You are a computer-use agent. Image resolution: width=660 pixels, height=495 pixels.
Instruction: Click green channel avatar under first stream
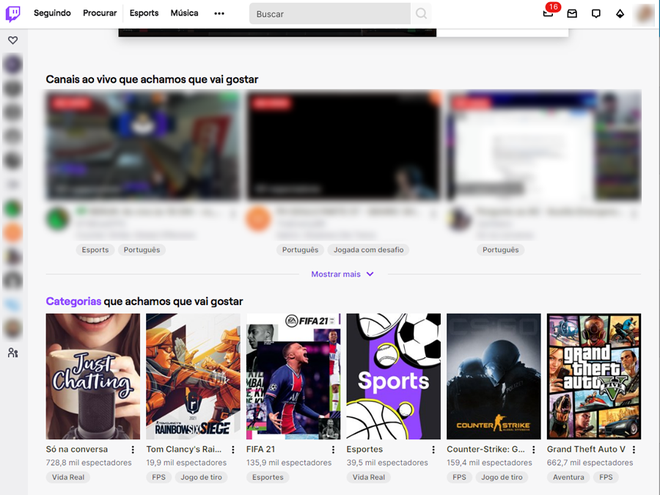58,218
